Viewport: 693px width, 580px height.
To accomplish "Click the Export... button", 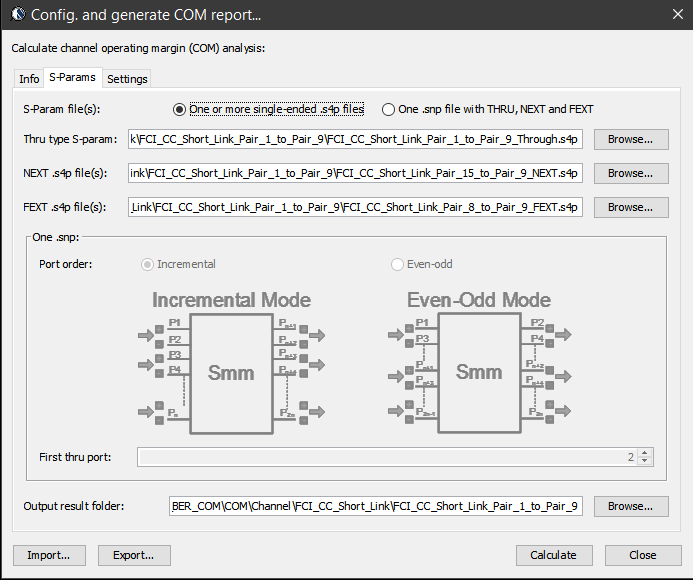I will coord(133,555).
